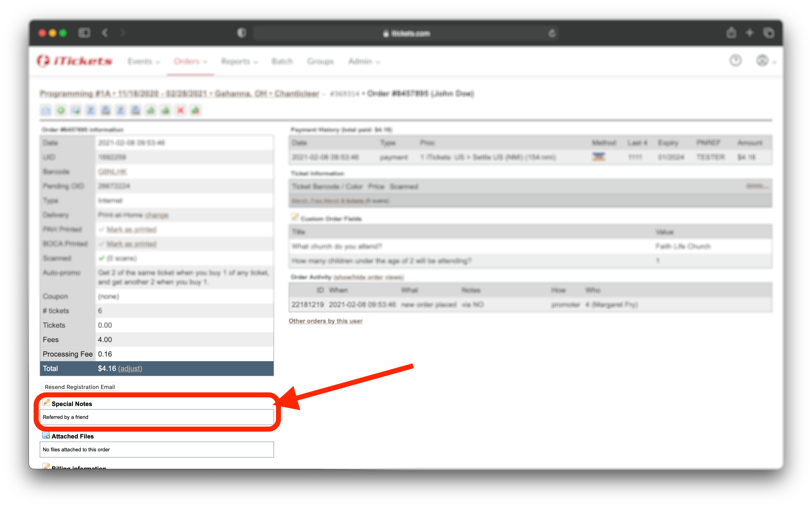812x507 pixels.
Task: Click the # tickets value 6
Action: [100, 311]
